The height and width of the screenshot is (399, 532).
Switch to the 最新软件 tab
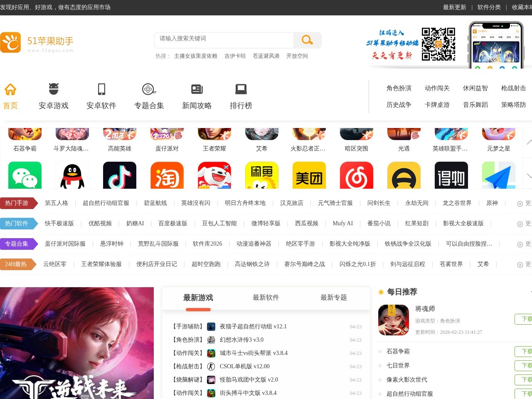coord(266,298)
